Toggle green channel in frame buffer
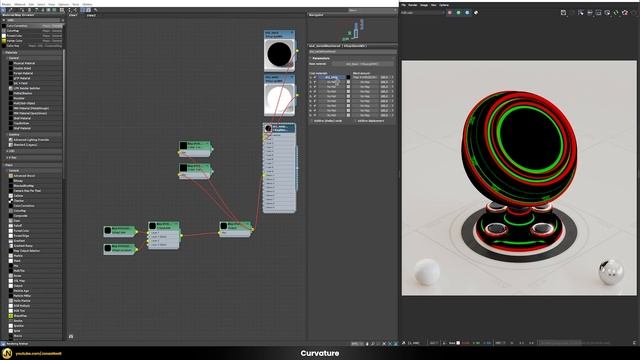 458,13
